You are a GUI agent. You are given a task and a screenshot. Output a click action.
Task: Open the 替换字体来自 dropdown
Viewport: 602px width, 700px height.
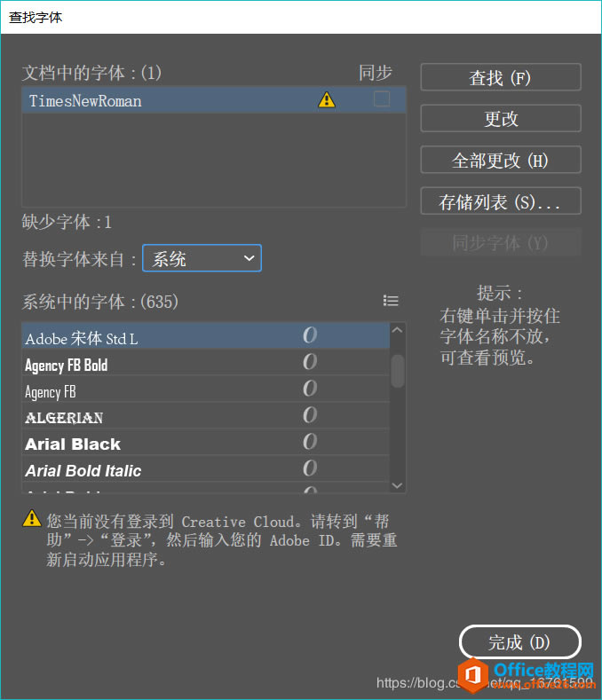pyautogui.click(x=202, y=259)
